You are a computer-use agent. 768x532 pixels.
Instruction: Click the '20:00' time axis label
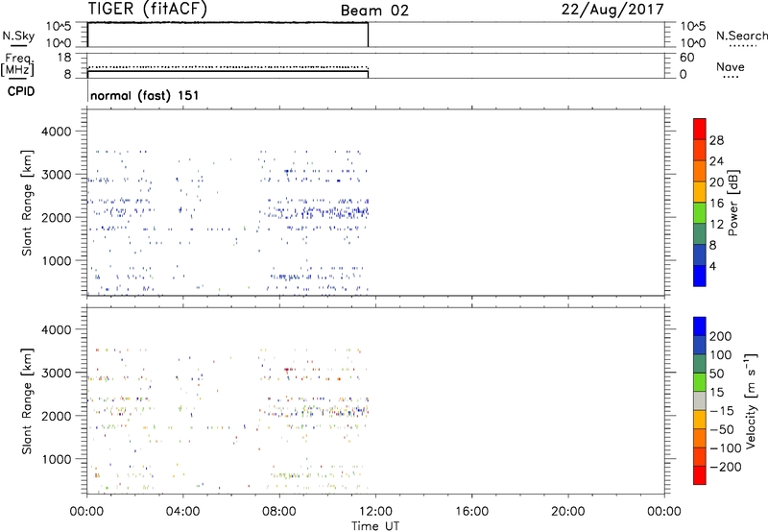[x=568, y=512]
